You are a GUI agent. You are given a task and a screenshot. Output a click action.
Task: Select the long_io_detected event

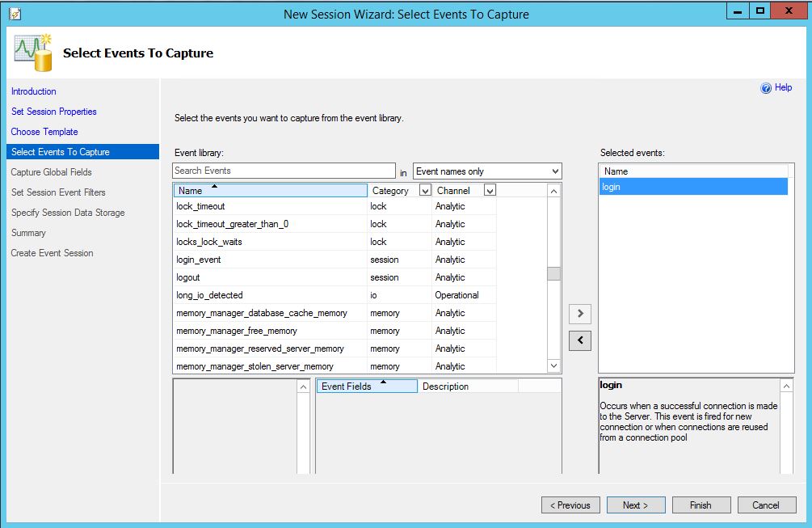click(334, 295)
